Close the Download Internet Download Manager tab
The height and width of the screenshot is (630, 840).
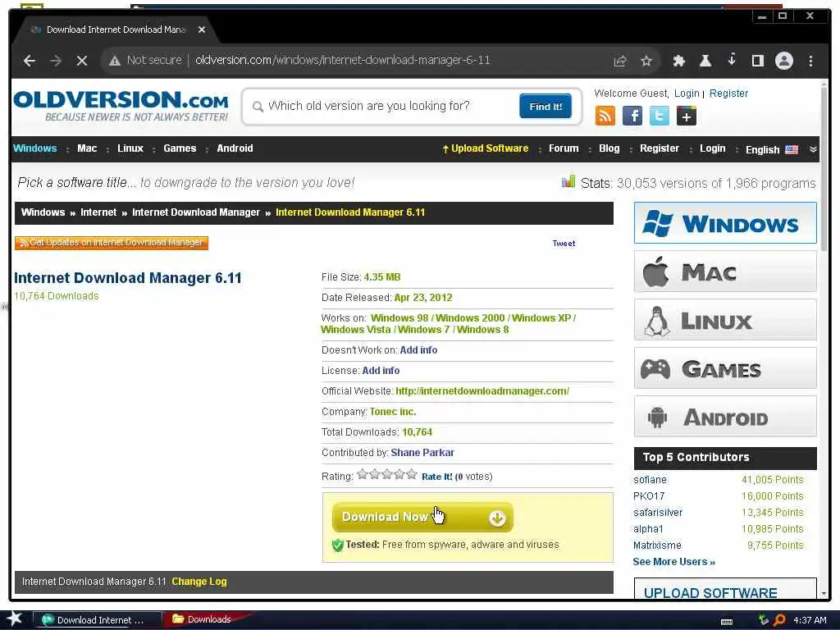pyautogui.click(x=202, y=30)
